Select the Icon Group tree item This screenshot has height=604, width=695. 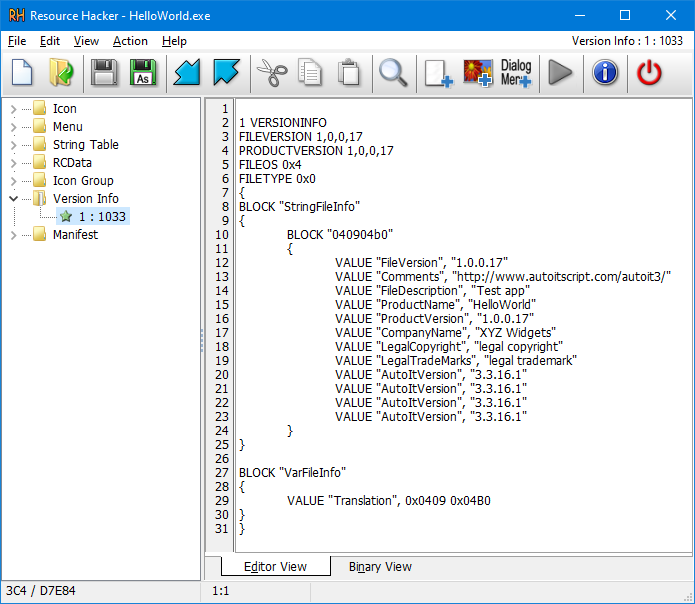(x=83, y=181)
